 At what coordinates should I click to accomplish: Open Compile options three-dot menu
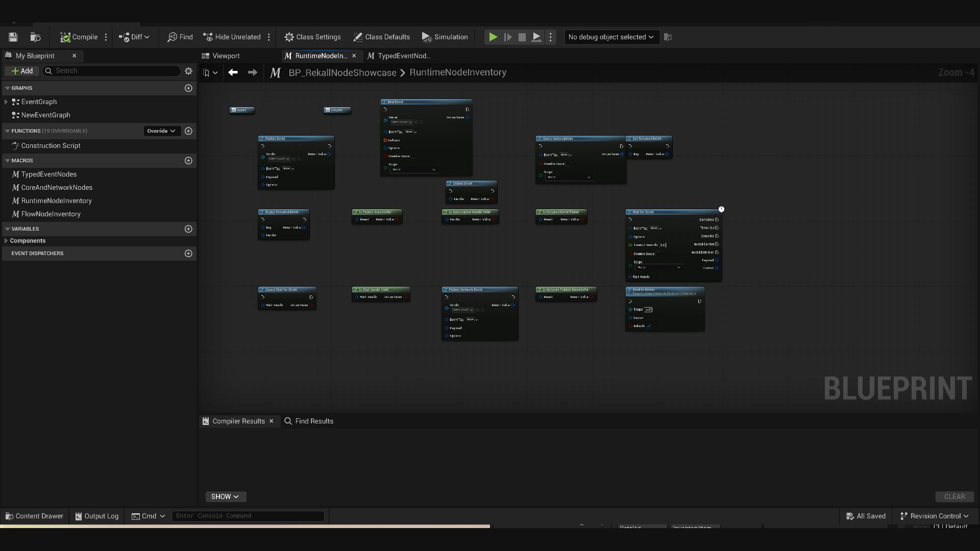[106, 37]
